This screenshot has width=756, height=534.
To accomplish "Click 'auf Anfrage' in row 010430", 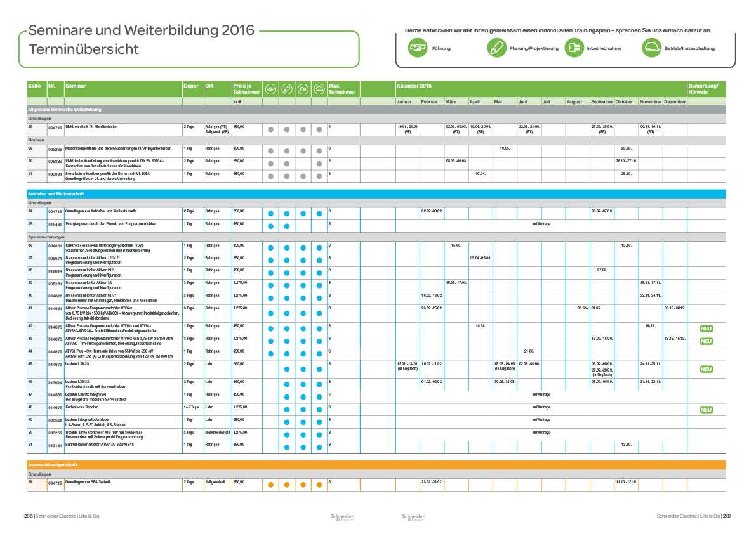I will 541,223.
